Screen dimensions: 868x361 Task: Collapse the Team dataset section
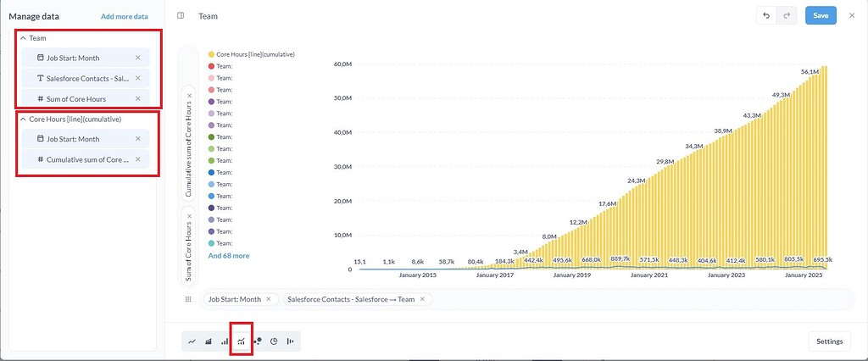(x=23, y=38)
